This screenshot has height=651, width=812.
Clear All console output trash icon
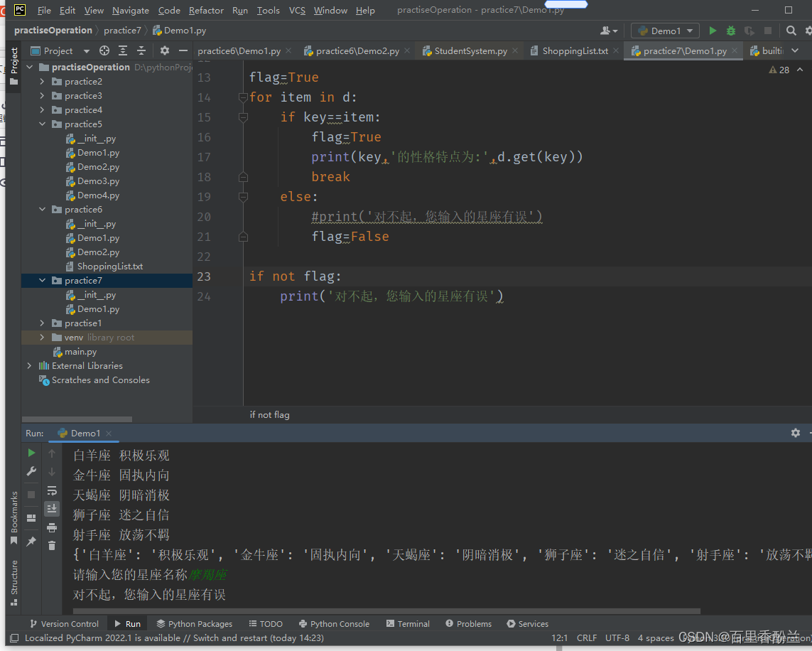[52, 546]
